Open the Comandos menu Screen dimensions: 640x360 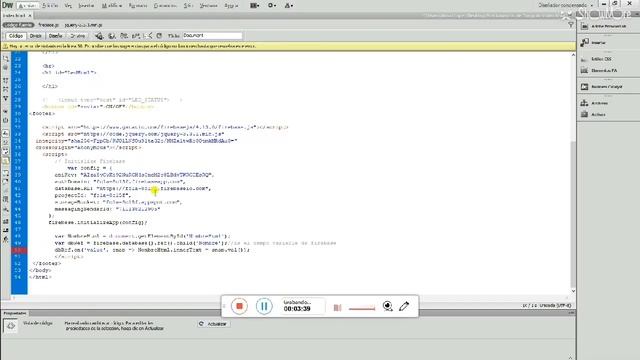pos(165,6)
